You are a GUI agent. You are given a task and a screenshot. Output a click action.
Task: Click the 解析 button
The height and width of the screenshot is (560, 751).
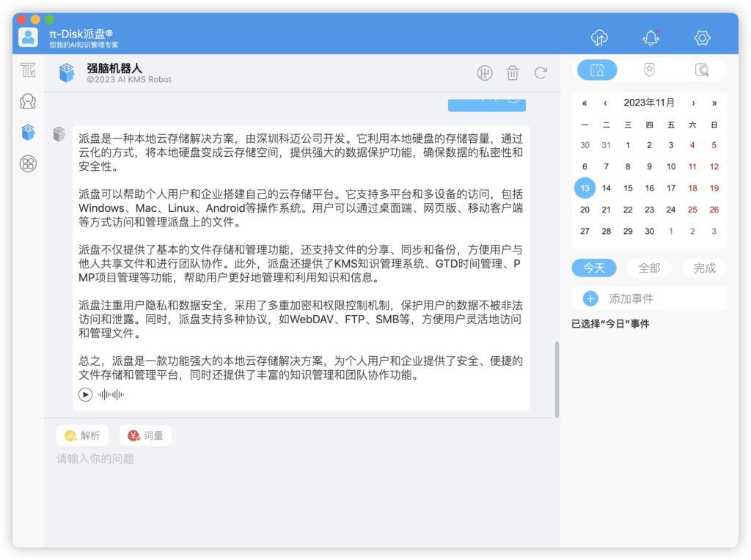point(82,435)
